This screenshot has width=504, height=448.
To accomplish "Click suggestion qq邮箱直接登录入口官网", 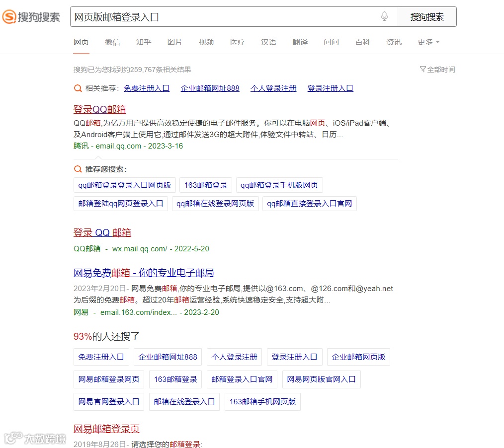I will tap(310, 203).
